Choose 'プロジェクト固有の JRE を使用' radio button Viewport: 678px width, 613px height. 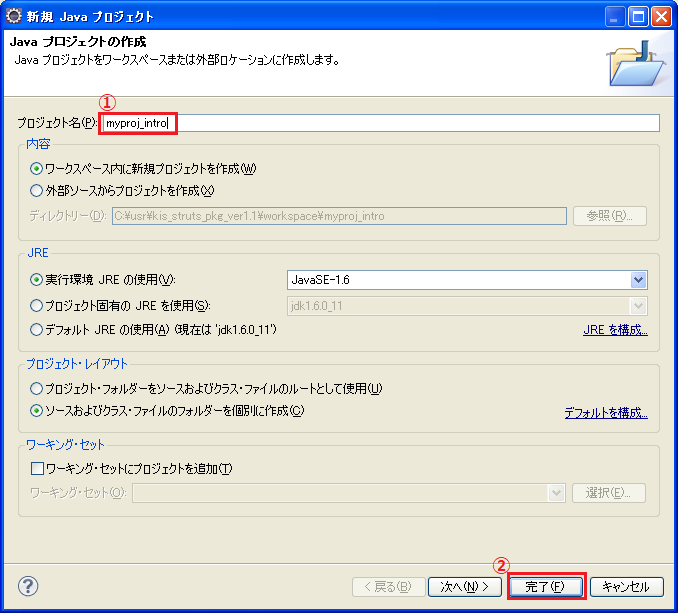click(x=37, y=306)
